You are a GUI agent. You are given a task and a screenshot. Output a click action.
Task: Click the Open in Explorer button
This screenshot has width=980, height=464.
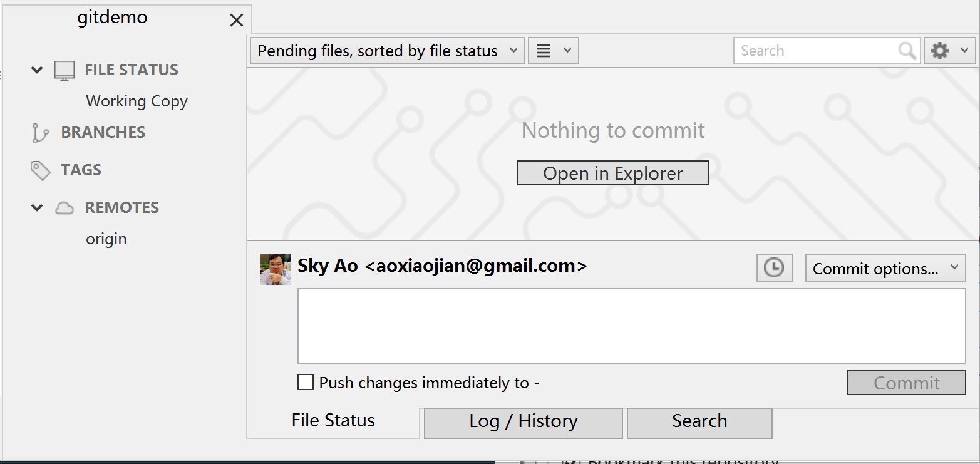pos(612,173)
